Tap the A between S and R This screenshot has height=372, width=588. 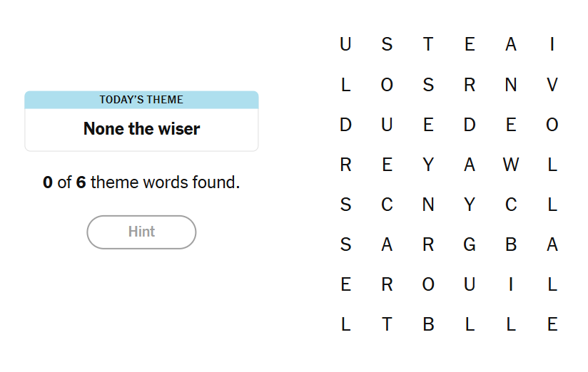point(387,244)
